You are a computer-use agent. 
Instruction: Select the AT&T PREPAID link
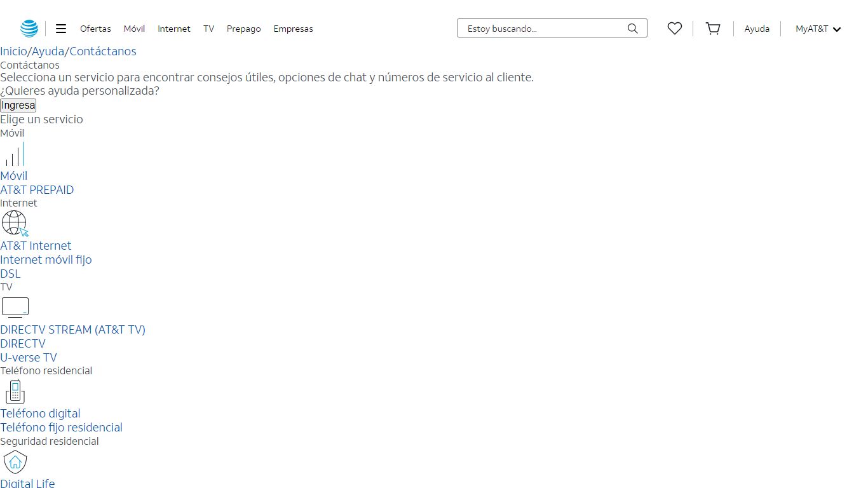(x=37, y=190)
